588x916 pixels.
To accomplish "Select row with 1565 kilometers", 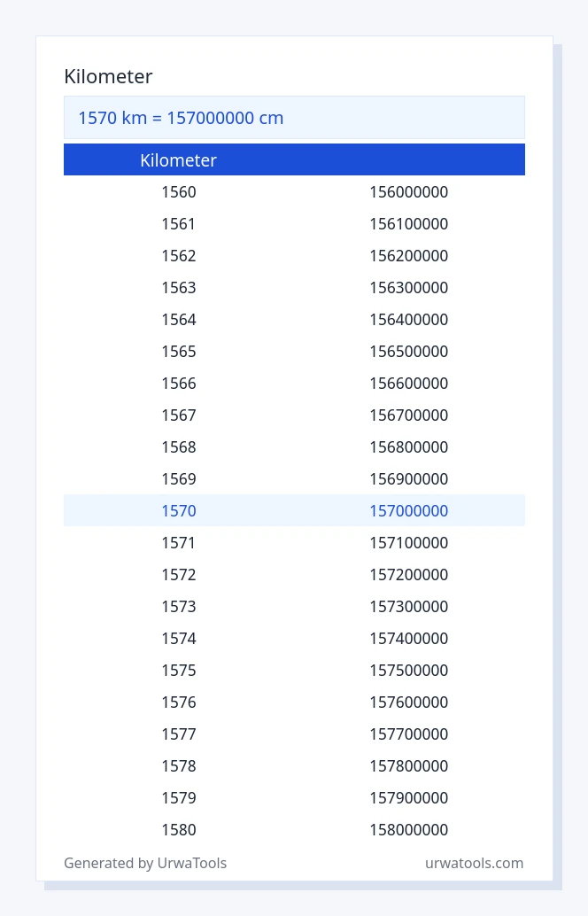I will pos(294,351).
